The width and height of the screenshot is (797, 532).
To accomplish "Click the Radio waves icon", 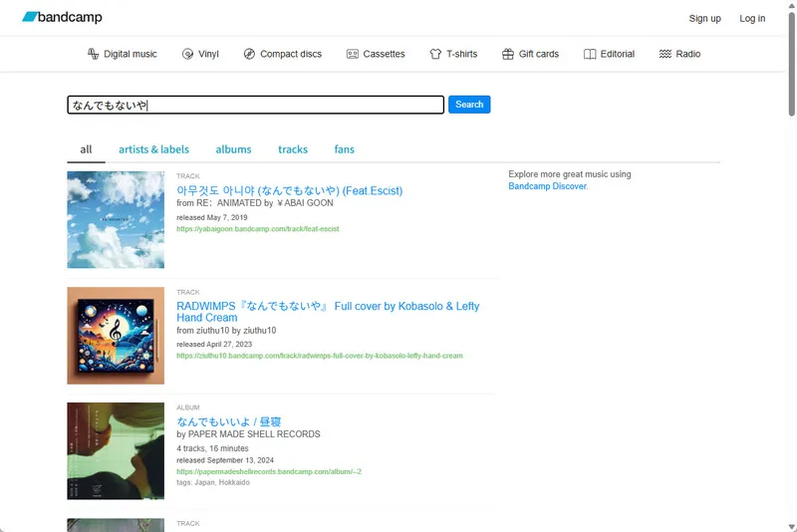I will (665, 54).
